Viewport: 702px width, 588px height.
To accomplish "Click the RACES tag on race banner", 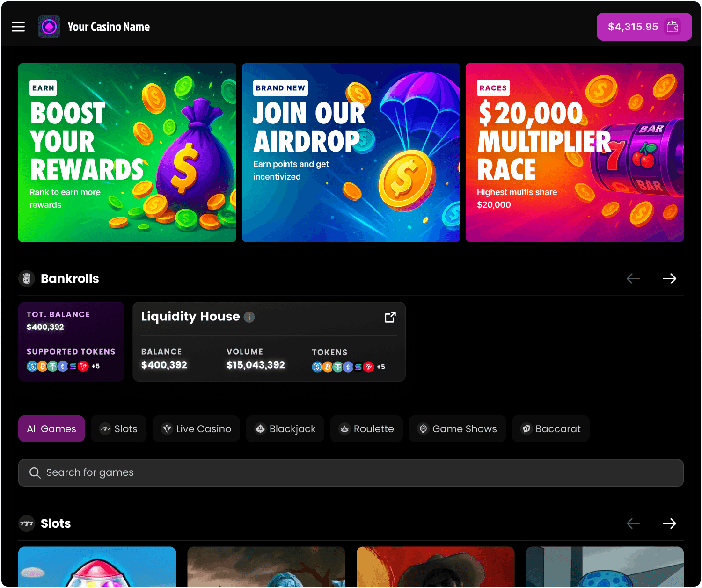I will coord(493,88).
